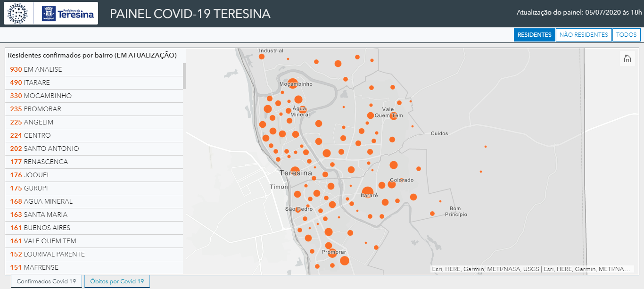The height and width of the screenshot is (289, 644).
Task: Select the 202 SANTO ANTONIO row
Action: pos(94,149)
